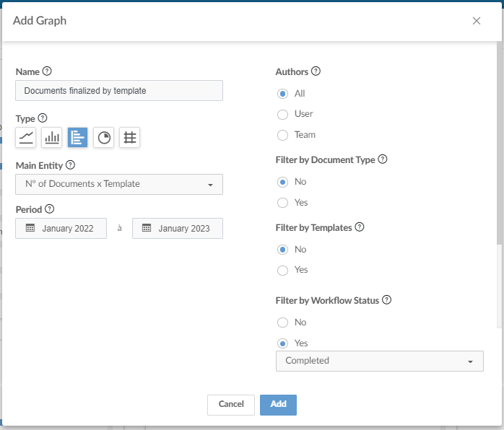Click the Filter by Document Type label
The image size is (504, 430).
pyautogui.click(x=325, y=159)
